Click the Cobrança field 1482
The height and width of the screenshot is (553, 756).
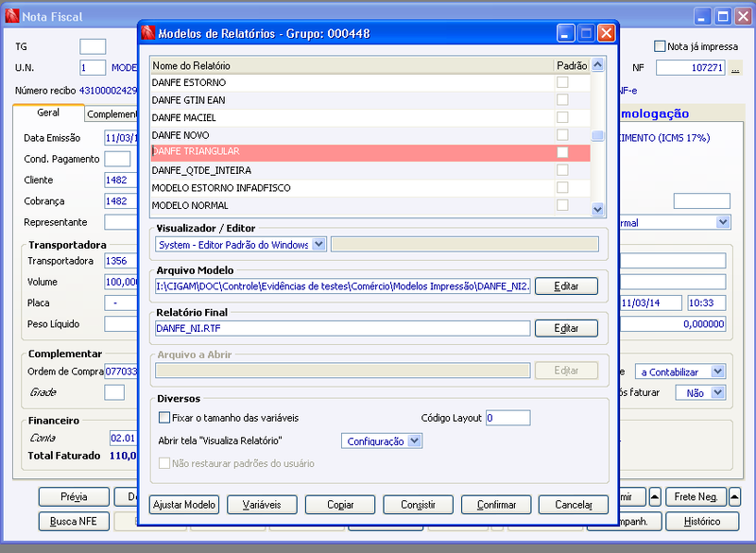(x=121, y=201)
